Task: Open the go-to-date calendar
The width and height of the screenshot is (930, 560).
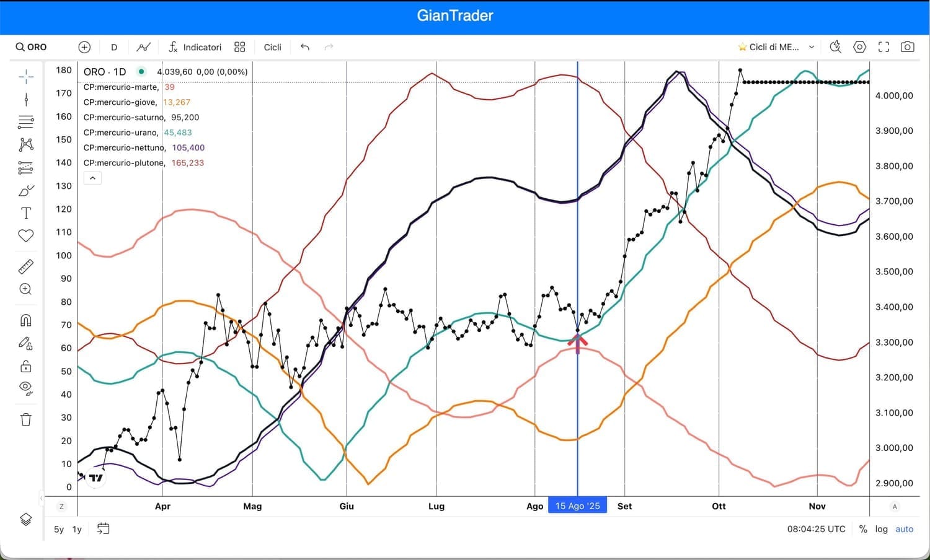Action: (x=104, y=529)
